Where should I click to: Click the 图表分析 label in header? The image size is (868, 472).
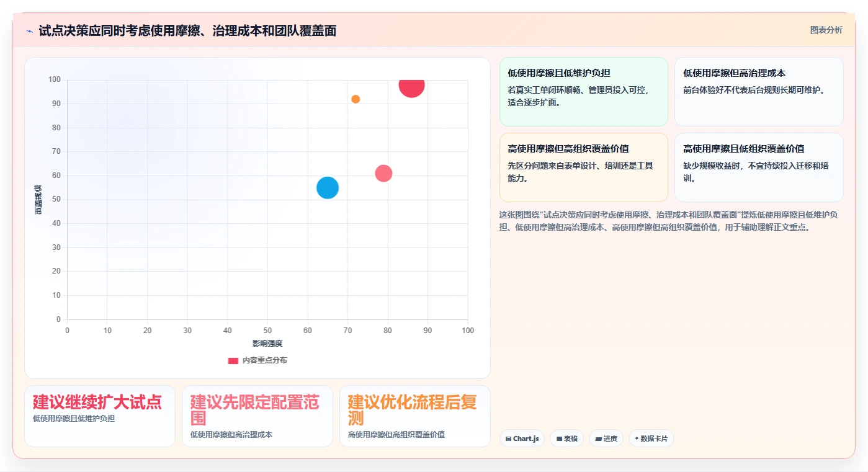(826, 30)
